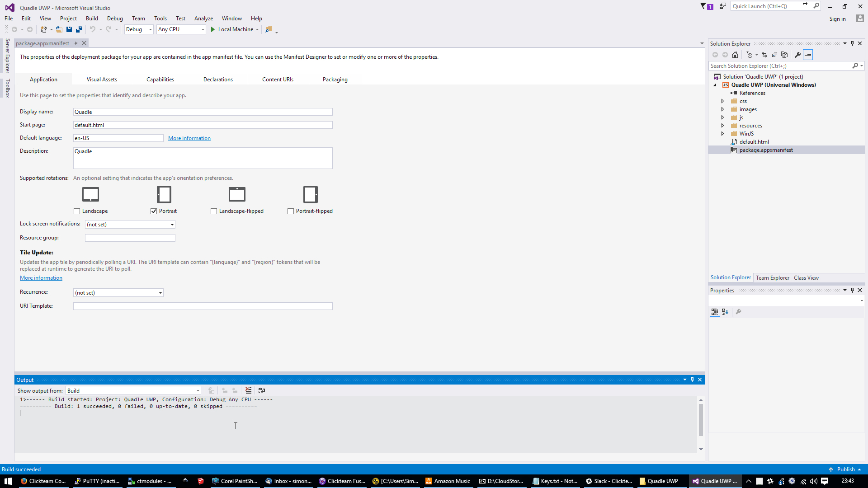Image resolution: width=868 pixels, height=488 pixels.
Task: Sync Solution Explorer with active document
Action: pos(764,55)
